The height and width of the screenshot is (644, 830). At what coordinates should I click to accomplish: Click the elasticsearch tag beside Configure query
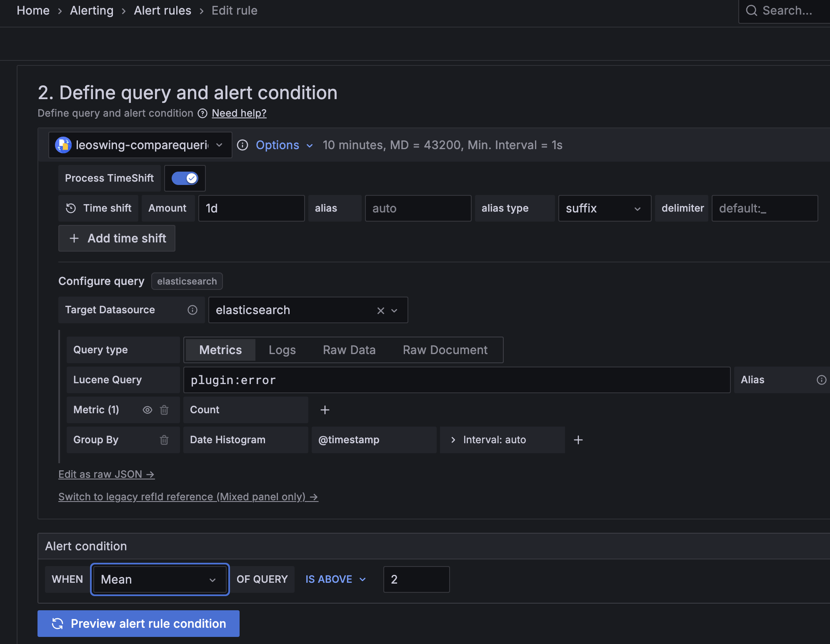pos(187,281)
